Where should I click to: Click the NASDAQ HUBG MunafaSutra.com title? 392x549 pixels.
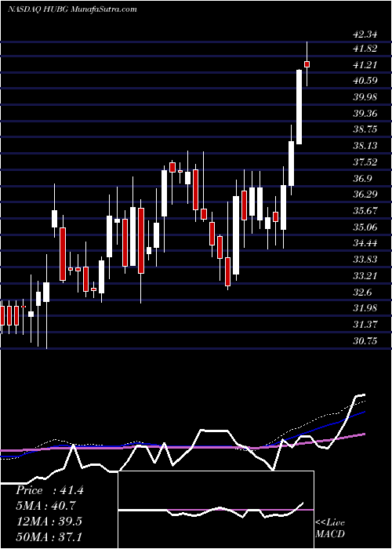click(x=72, y=9)
